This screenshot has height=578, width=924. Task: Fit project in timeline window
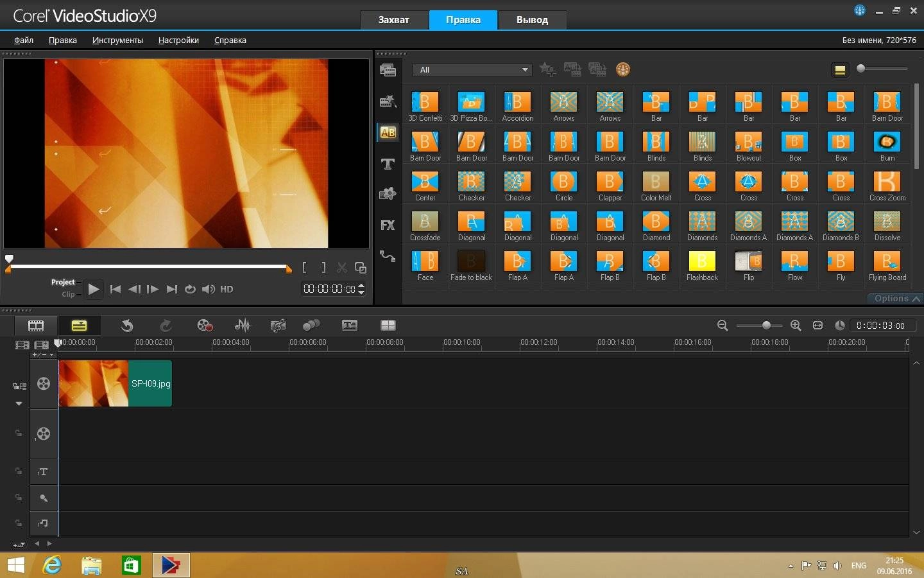tap(817, 326)
